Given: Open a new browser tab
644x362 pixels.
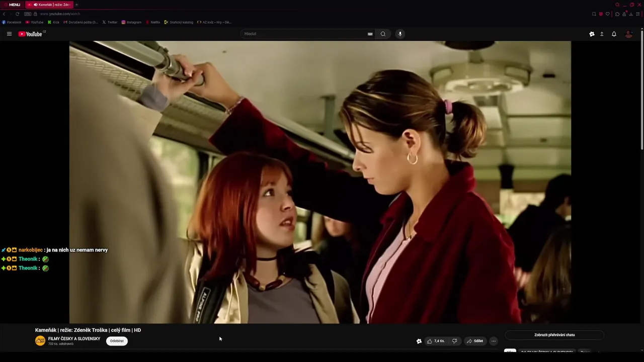Looking at the screenshot, I should click(x=76, y=5).
